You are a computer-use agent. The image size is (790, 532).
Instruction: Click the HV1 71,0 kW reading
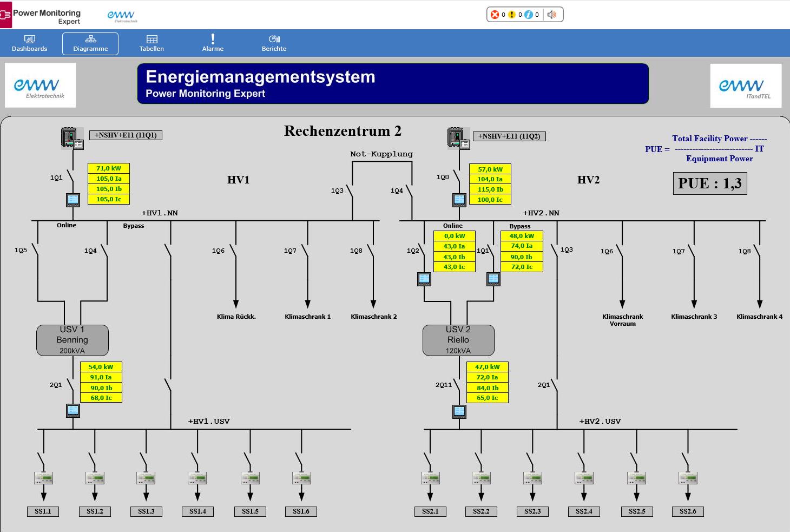pos(109,168)
